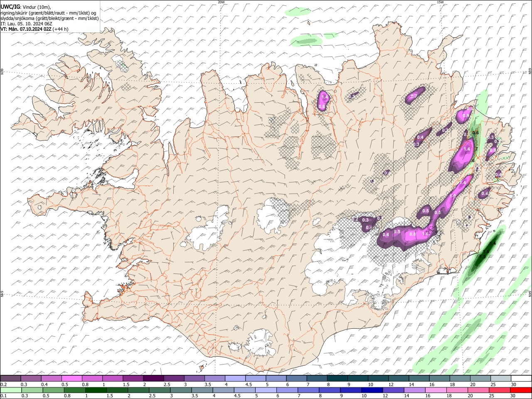Click the '0.7' value on the northeast snow cell
Image resolution: width=532 pixels, height=399 pixels.
[414, 96]
